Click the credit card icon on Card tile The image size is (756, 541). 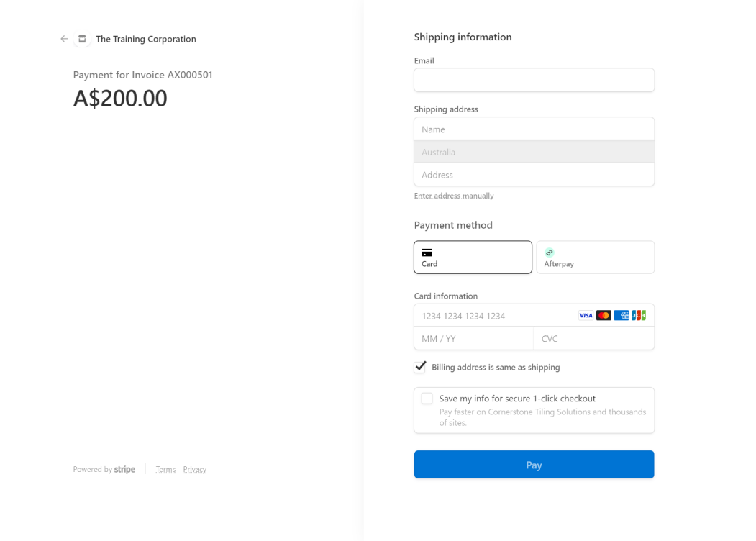click(427, 252)
